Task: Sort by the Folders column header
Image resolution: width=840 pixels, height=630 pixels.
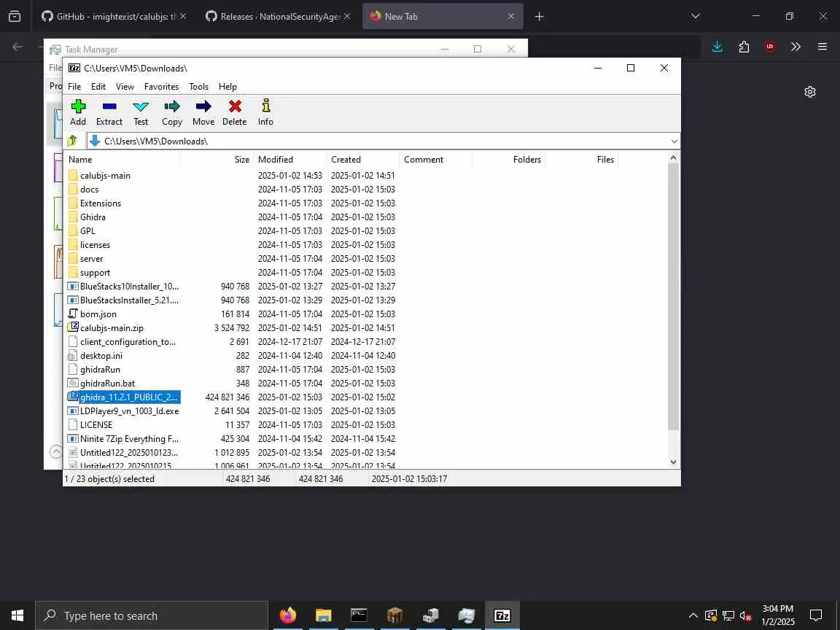Action: 508,159
